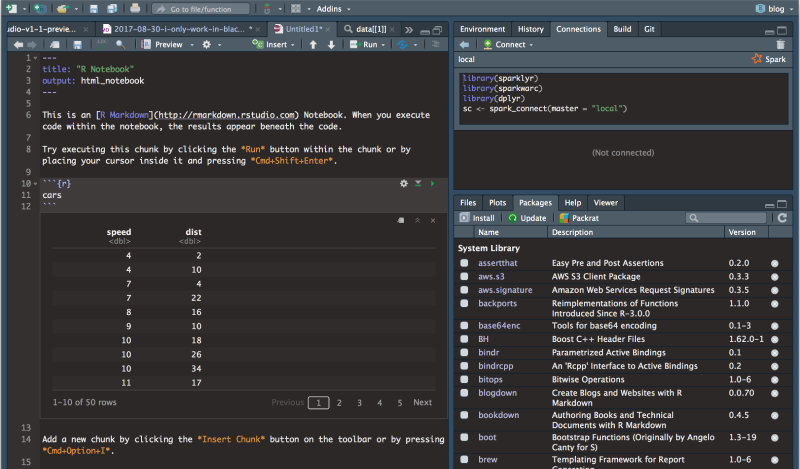Viewport: 800px width, 469px height.
Task: Switch to the Plots tab
Action: pyautogui.click(x=497, y=203)
